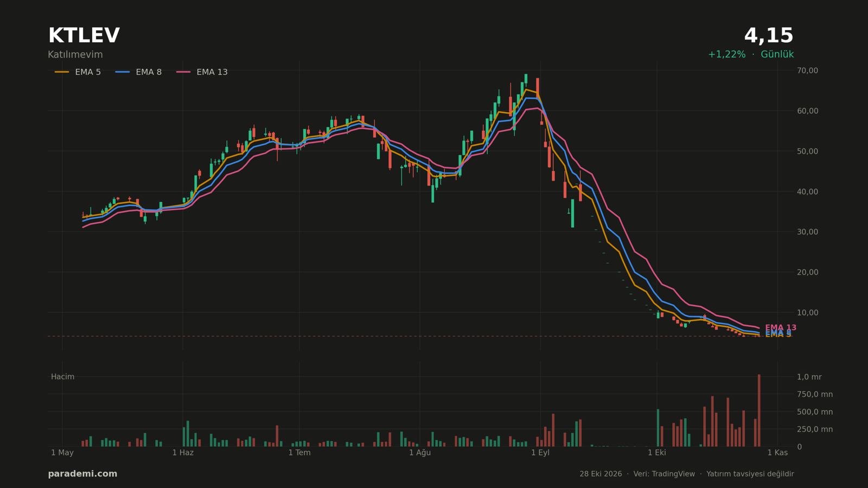The width and height of the screenshot is (868, 488).
Task: Click the Hacim volume panel label
Action: (x=62, y=377)
